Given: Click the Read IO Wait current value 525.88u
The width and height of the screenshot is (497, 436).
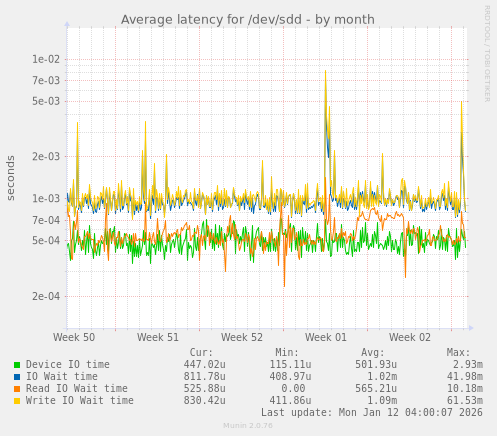Looking at the screenshot, I should tap(204, 388).
